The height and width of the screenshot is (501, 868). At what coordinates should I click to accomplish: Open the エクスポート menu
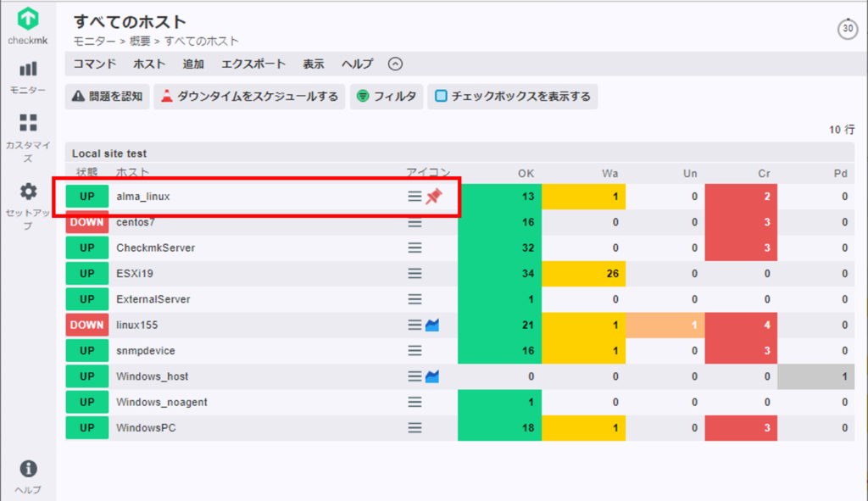(253, 64)
